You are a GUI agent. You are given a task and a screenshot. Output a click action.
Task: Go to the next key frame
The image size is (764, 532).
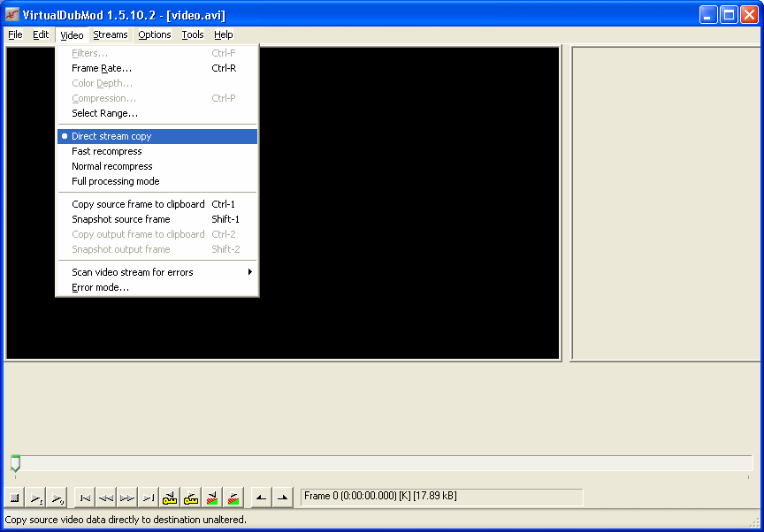(x=191, y=498)
